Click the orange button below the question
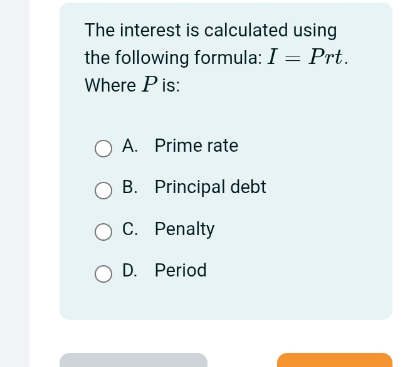The width and height of the screenshot is (403, 367). click(x=335, y=360)
